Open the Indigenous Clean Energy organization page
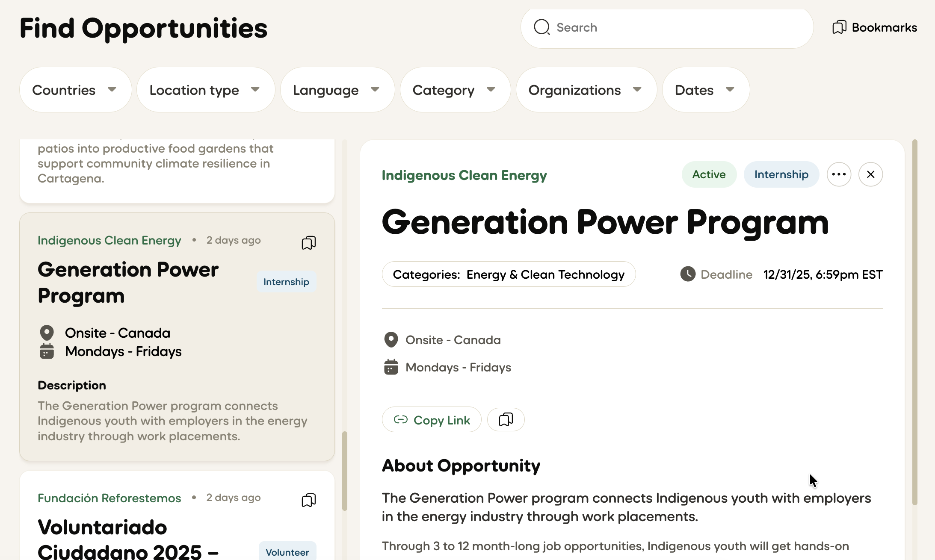This screenshot has width=935, height=560. [464, 175]
